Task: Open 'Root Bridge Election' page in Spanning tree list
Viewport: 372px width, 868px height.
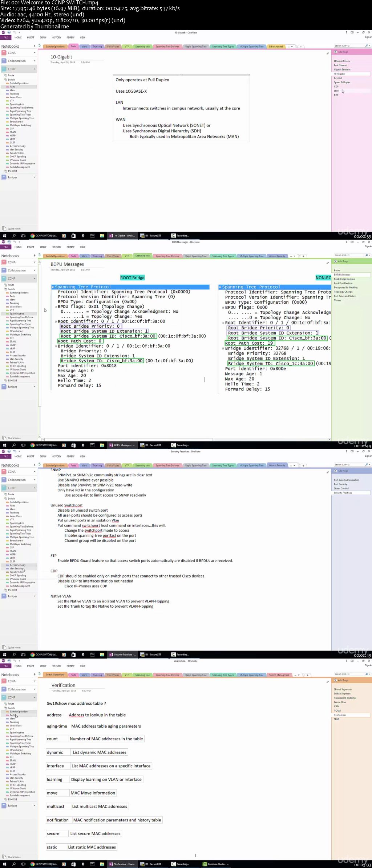Action: 344,279
